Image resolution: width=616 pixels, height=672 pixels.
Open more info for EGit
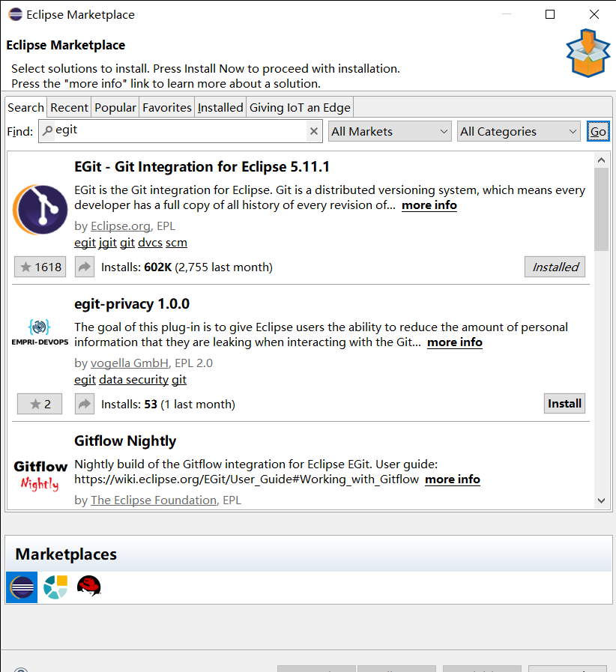pyautogui.click(x=429, y=205)
